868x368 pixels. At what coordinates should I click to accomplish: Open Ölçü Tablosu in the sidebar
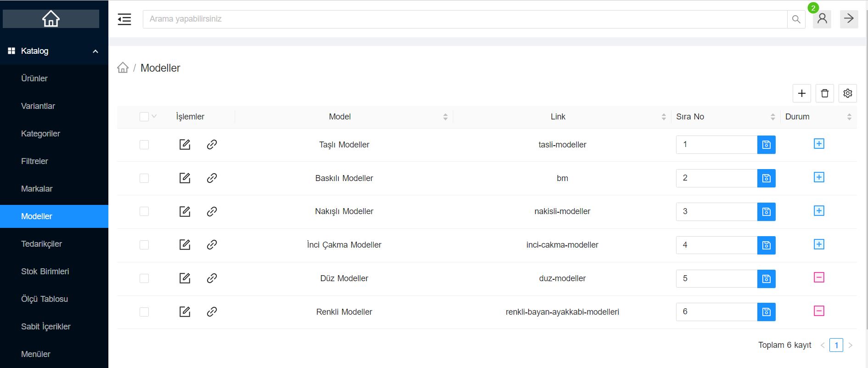pos(54,299)
